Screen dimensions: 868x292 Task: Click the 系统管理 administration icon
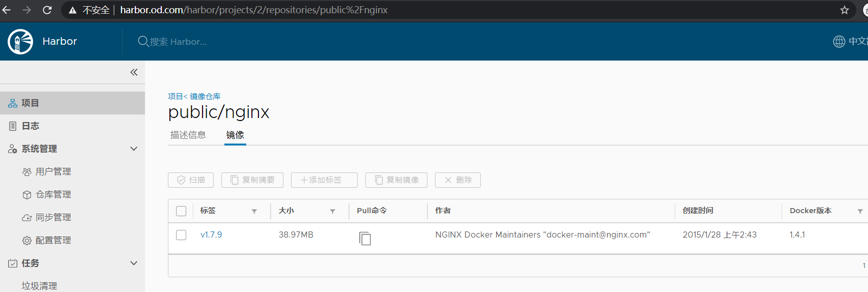[13, 149]
